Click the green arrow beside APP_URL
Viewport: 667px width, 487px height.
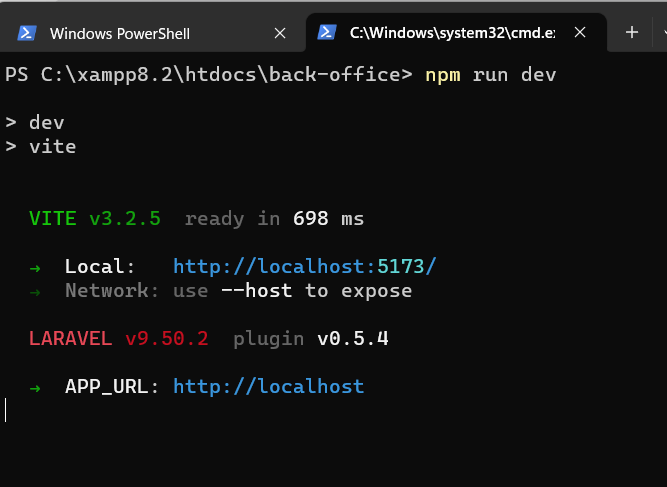[35, 388]
